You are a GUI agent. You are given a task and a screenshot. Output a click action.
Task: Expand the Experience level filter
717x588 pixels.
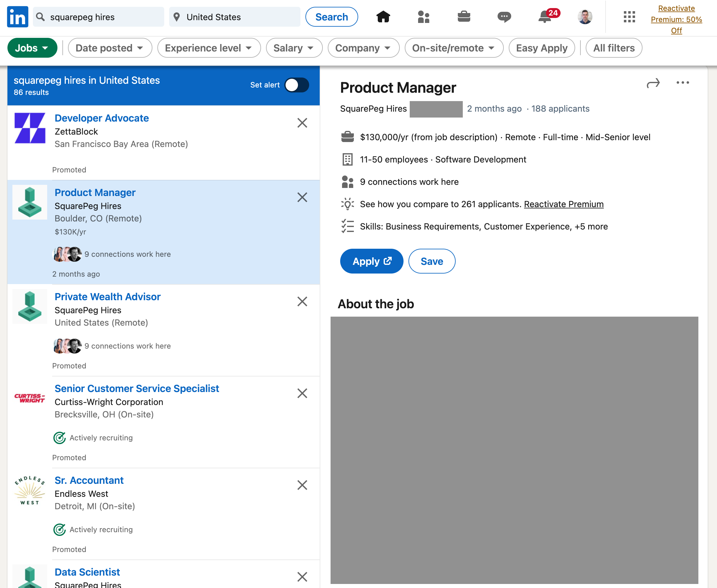pos(209,48)
